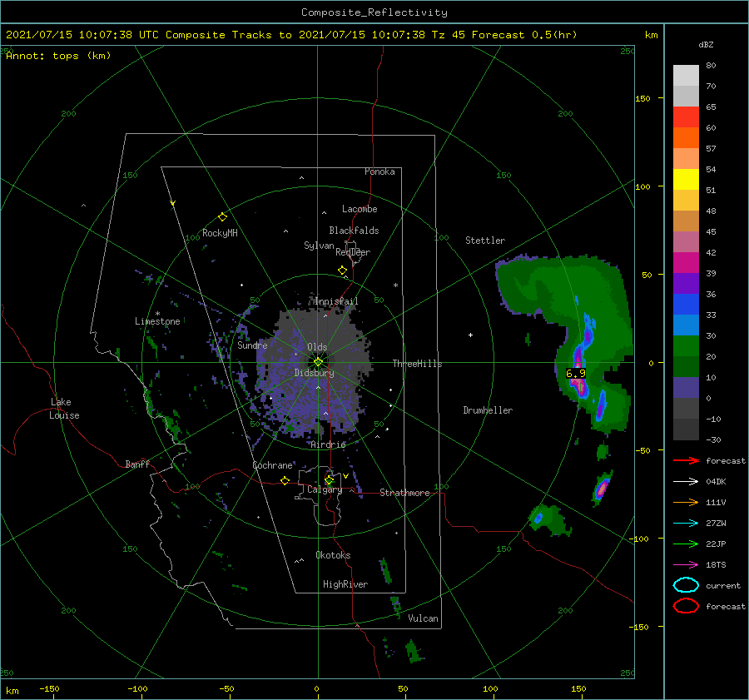Click the red forecast arrow in legend
The height and width of the screenshot is (700, 749).
pos(686,460)
